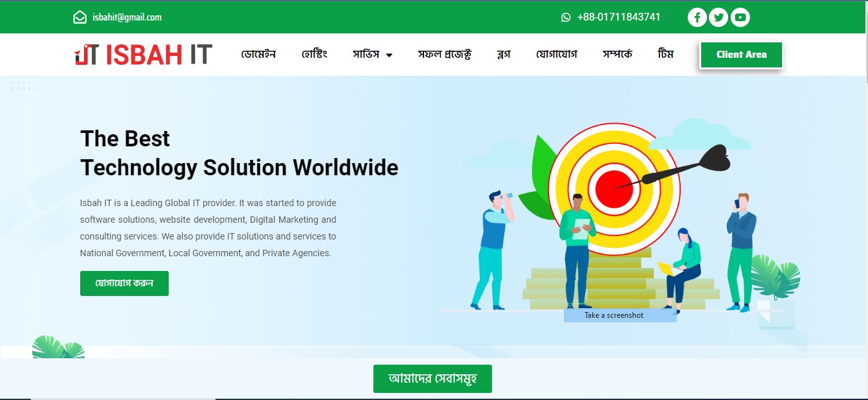Click the envelope email icon
This screenshot has height=400, width=868.
point(80,17)
